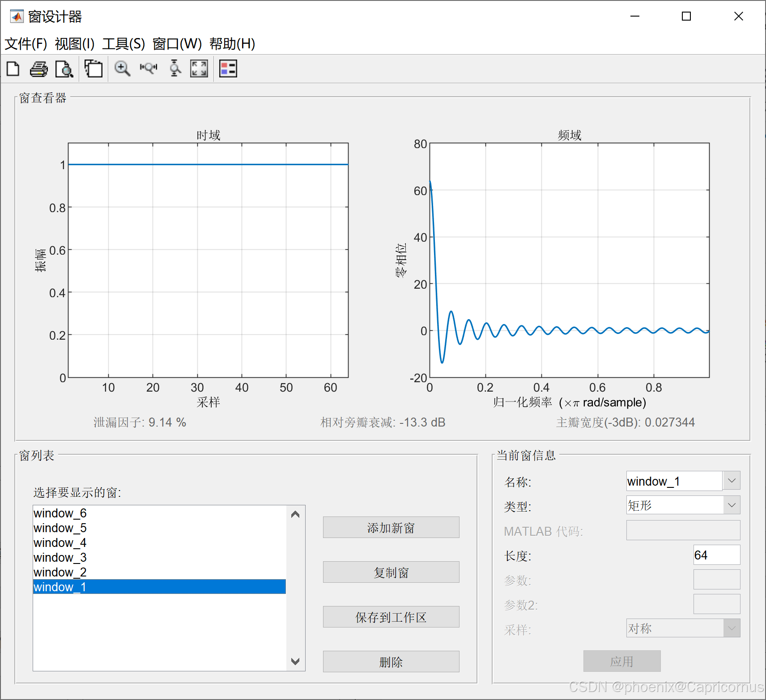Image resolution: width=766 pixels, height=700 pixels.
Task: Open the 视图(I) menu
Action: pyautogui.click(x=75, y=44)
